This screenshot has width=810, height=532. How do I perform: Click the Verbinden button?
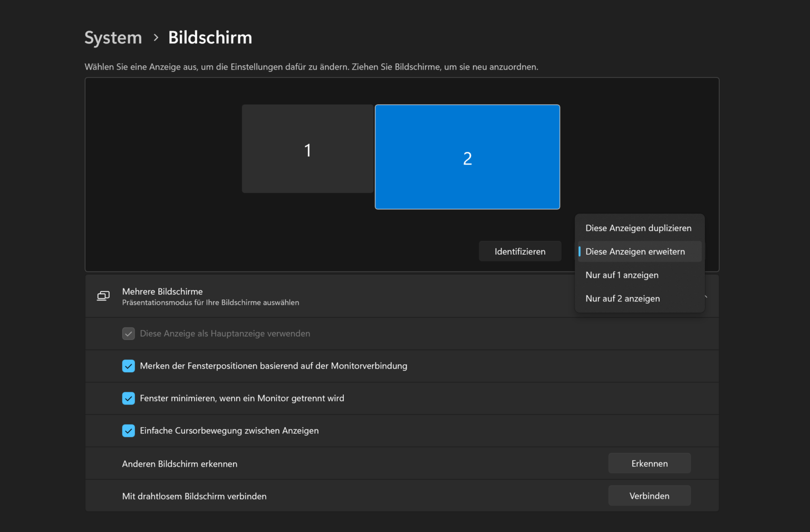point(649,496)
